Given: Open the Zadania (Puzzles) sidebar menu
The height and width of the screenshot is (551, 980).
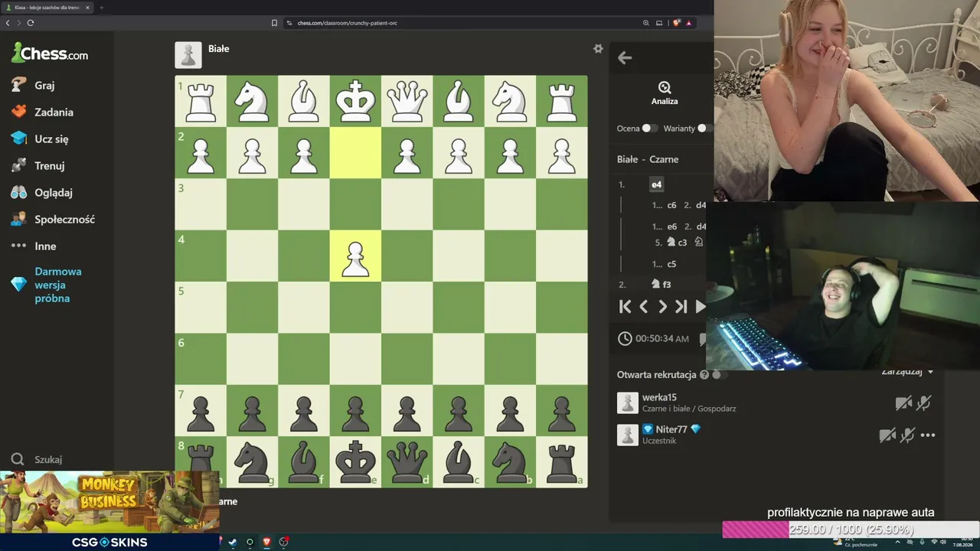Looking at the screenshot, I should 43,112.
